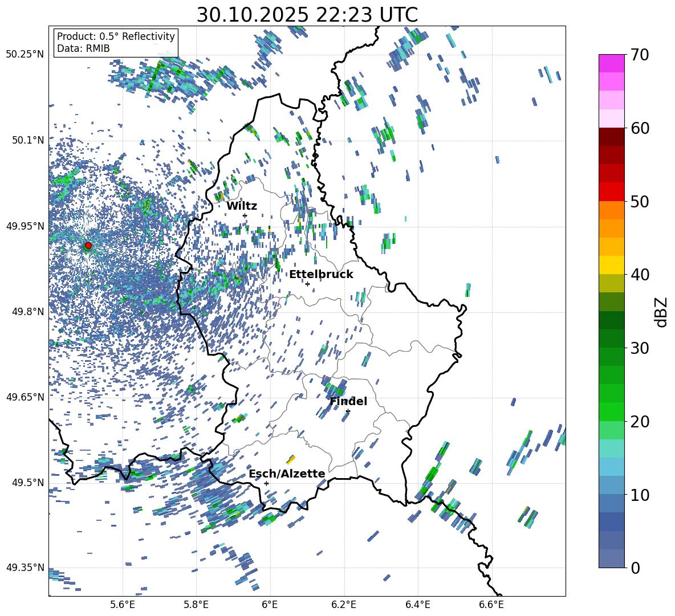Click the cross marker below Esch/Alzette
This screenshot has width=675, height=616.
click(266, 483)
